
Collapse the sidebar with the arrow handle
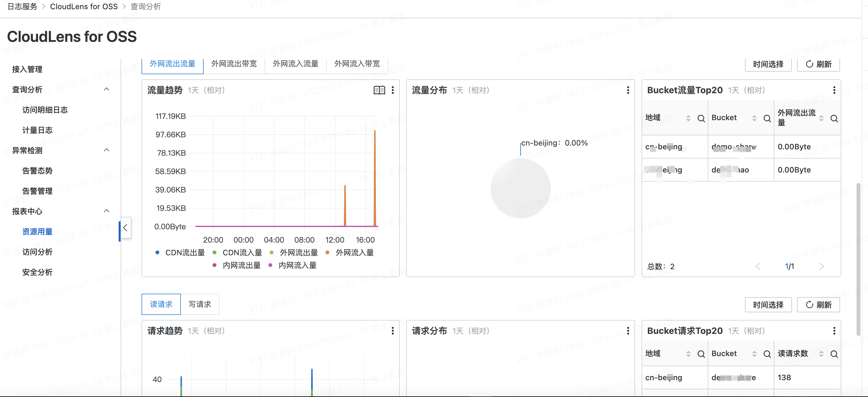click(x=125, y=228)
